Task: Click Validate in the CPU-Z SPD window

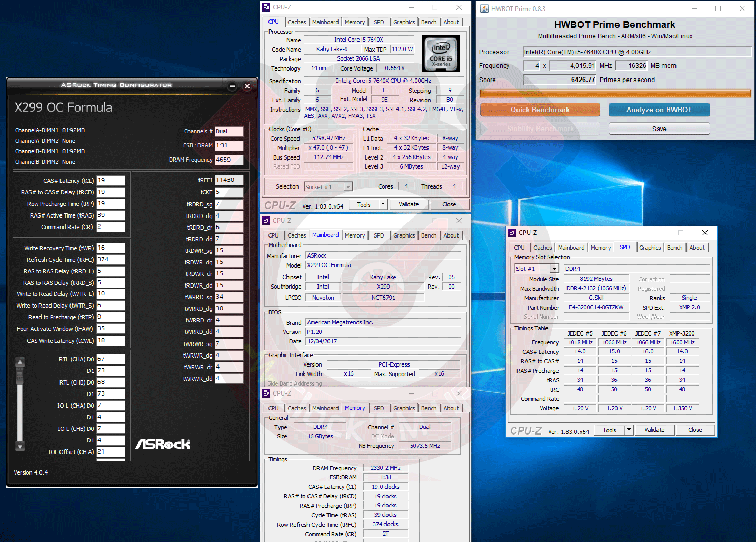Action: [654, 430]
